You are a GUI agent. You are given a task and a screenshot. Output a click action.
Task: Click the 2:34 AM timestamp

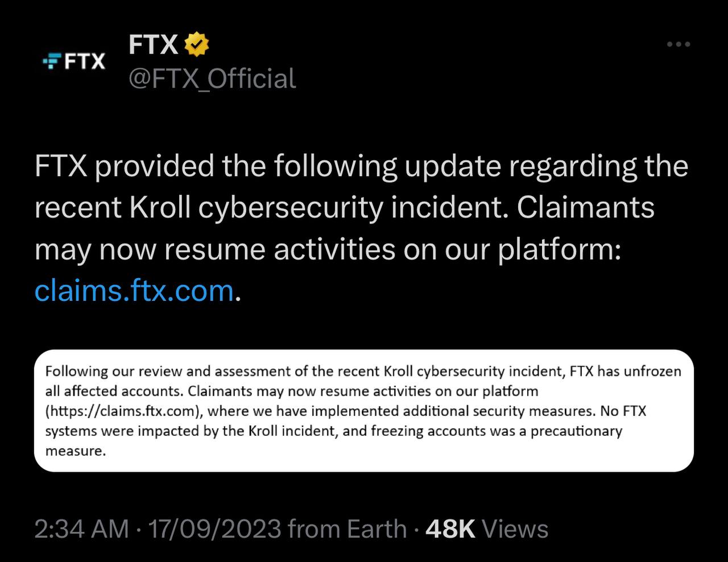[x=82, y=529]
